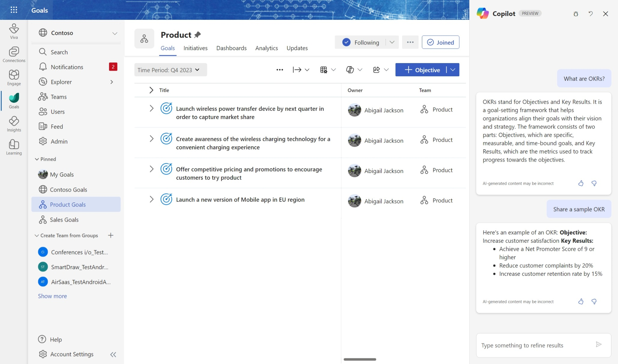Expand the view layout options dropdown
The height and width of the screenshot is (364, 618).
[x=333, y=69]
